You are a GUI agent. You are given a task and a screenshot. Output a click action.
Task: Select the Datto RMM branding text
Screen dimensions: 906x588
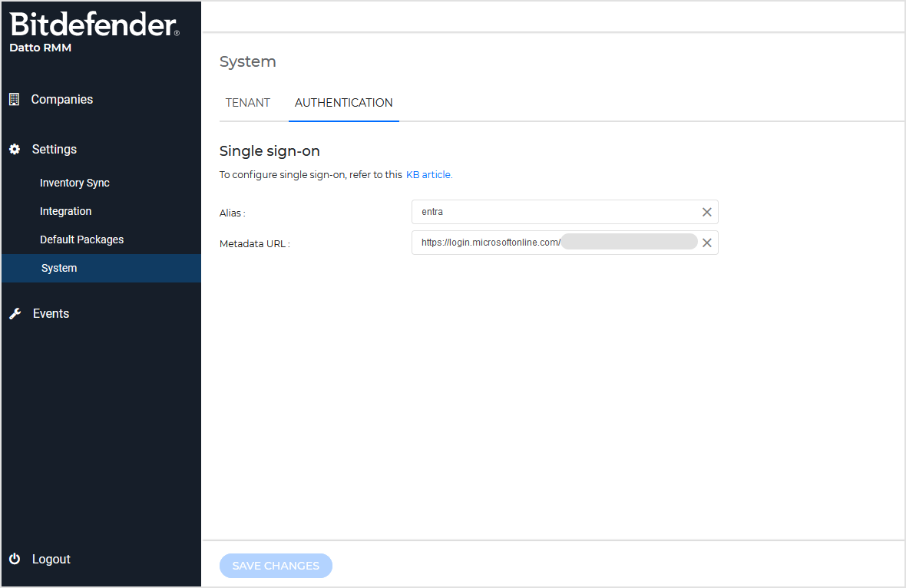40,47
